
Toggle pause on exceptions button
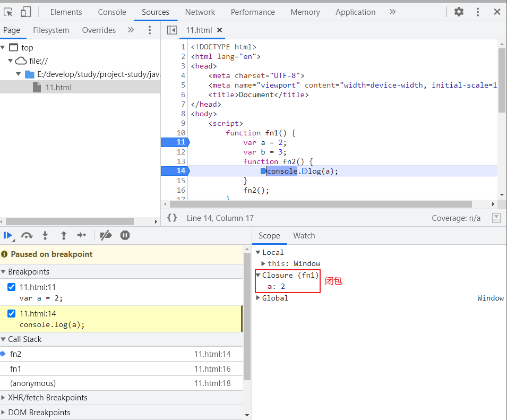click(x=125, y=235)
